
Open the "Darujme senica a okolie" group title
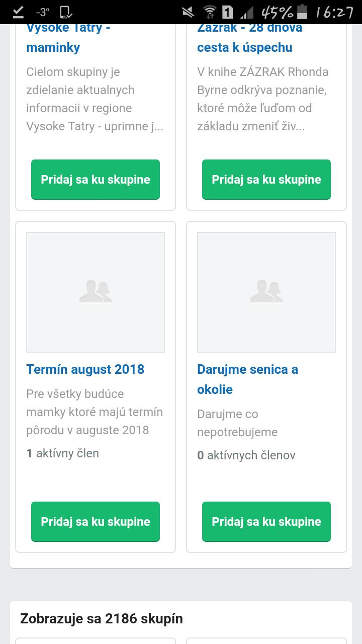pos(247,379)
